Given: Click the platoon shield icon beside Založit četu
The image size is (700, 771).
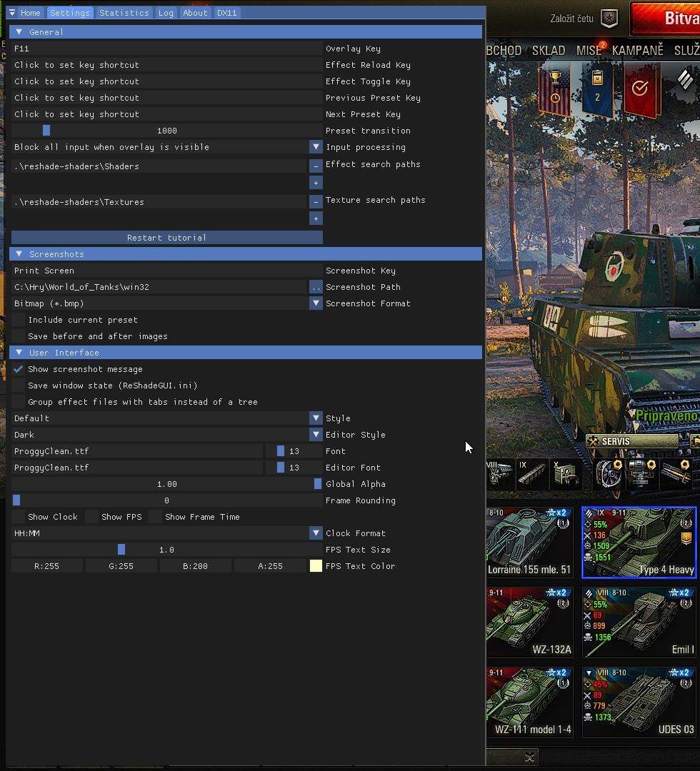Looking at the screenshot, I should click(x=609, y=19).
